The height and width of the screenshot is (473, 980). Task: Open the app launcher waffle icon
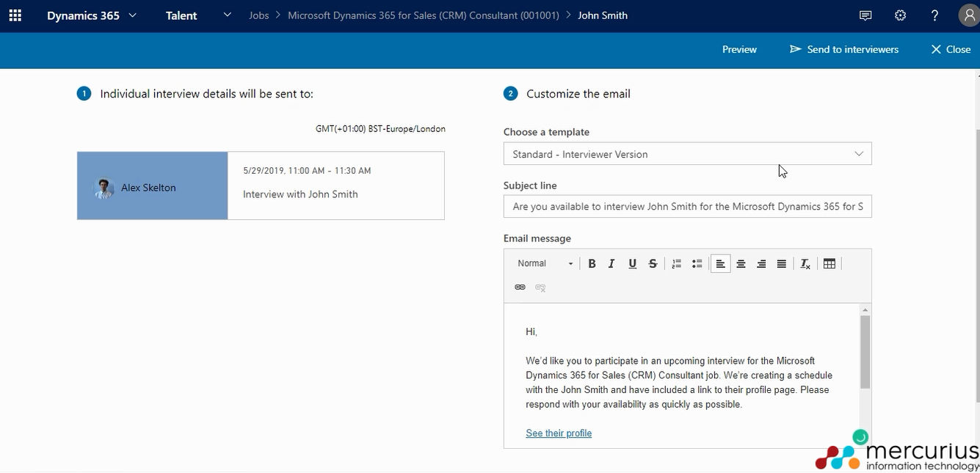[15, 15]
